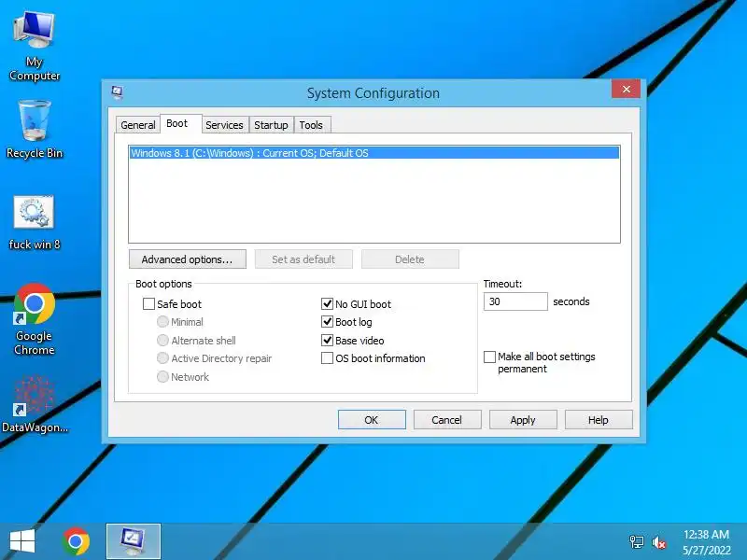Viewport: 747px width, 560px height.
Task: Switch to the Startup tab
Action: [271, 125]
